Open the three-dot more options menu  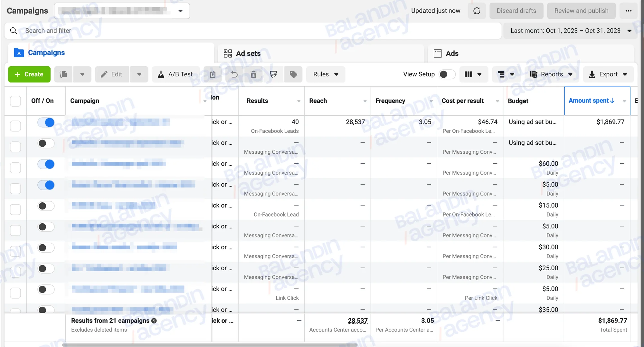pyautogui.click(x=629, y=11)
